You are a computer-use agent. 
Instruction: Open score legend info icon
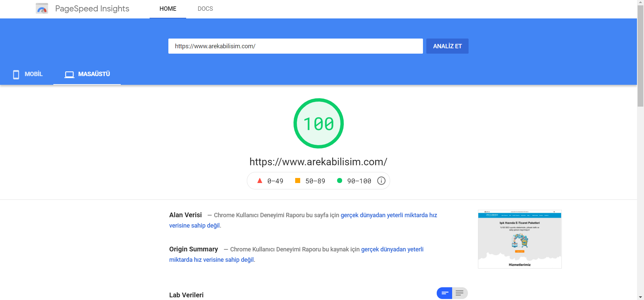[x=381, y=181]
